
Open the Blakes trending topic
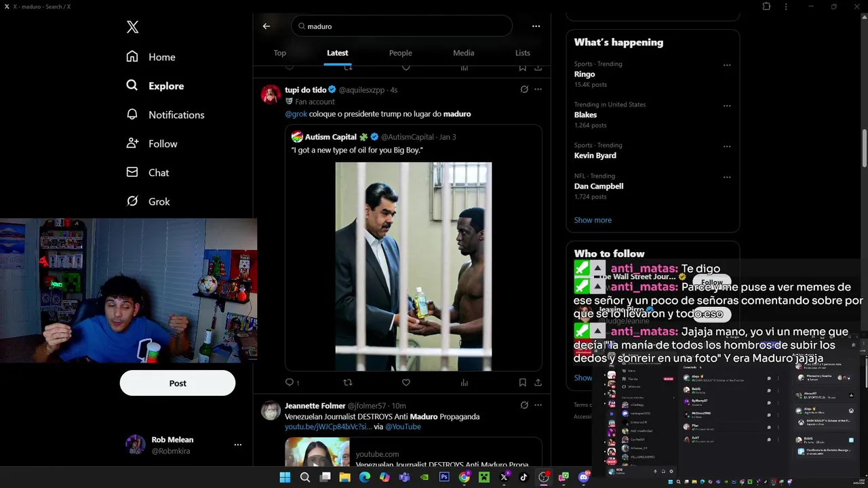click(x=586, y=115)
